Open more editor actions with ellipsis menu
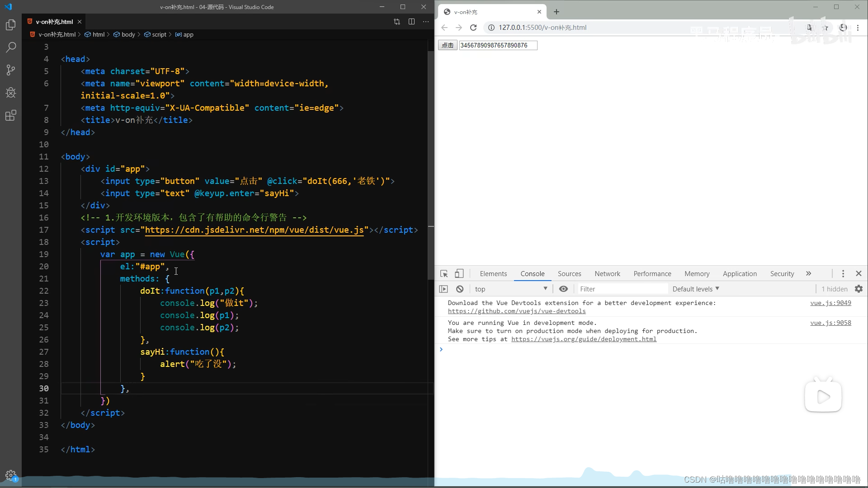Image resolution: width=868 pixels, height=488 pixels. click(425, 21)
